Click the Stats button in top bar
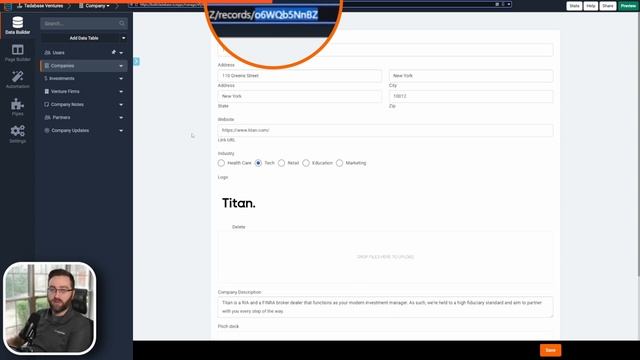Viewport: 640px width, 360px height. (x=574, y=6)
